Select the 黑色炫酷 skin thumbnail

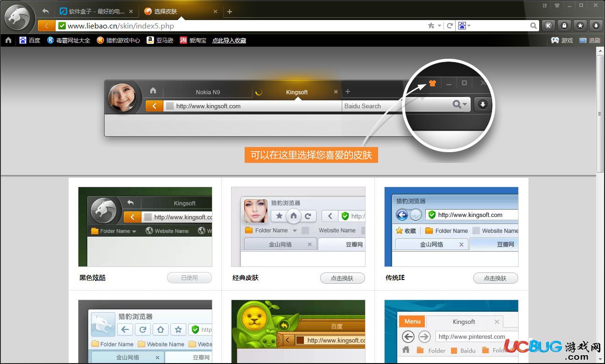pos(145,227)
